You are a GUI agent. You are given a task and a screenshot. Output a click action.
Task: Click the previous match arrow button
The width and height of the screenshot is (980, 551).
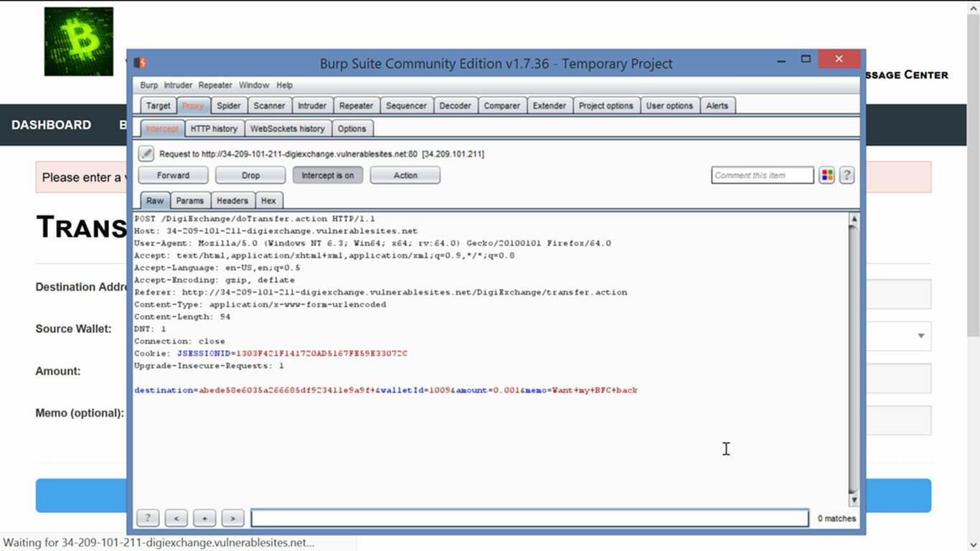click(176, 517)
